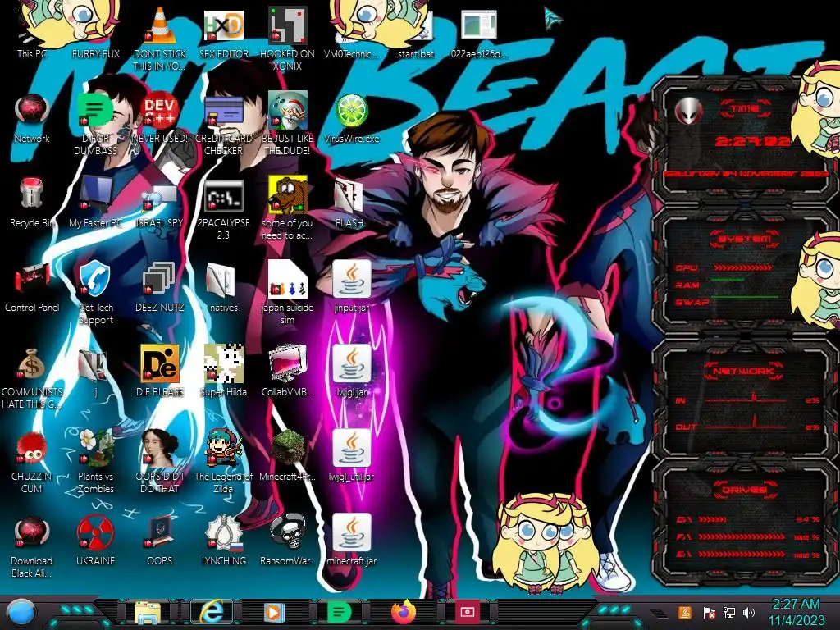The image size is (840, 630).
Task: Open the CollabVMB... monitor icon
Action: click(287, 372)
